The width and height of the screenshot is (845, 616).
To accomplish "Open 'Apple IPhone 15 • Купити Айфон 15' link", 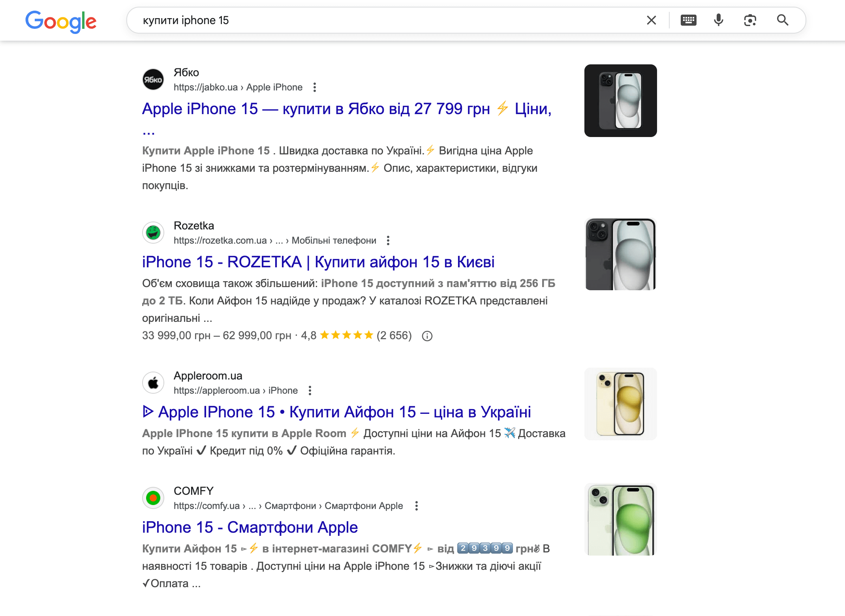I will (x=336, y=412).
